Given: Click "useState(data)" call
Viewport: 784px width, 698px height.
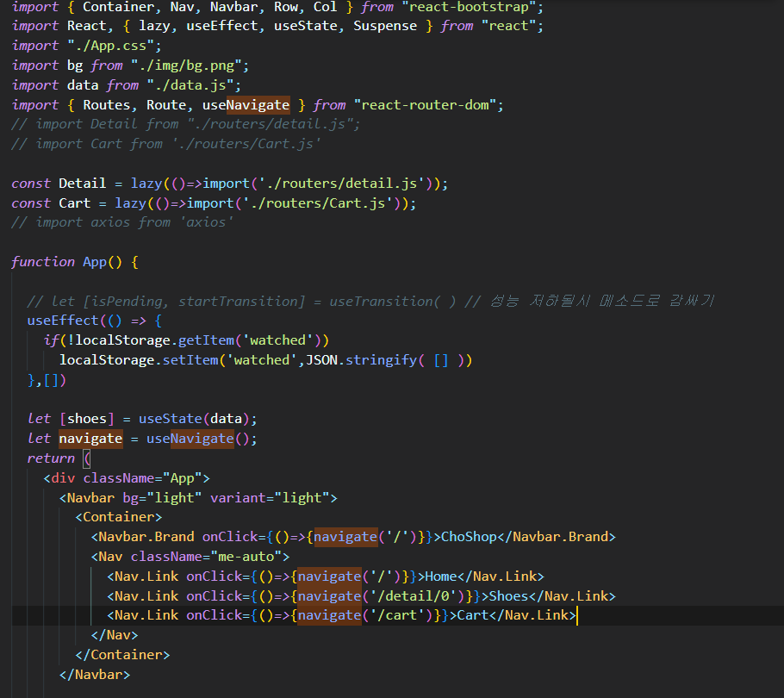Looking at the screenshot, I should (x=194, y=419).
